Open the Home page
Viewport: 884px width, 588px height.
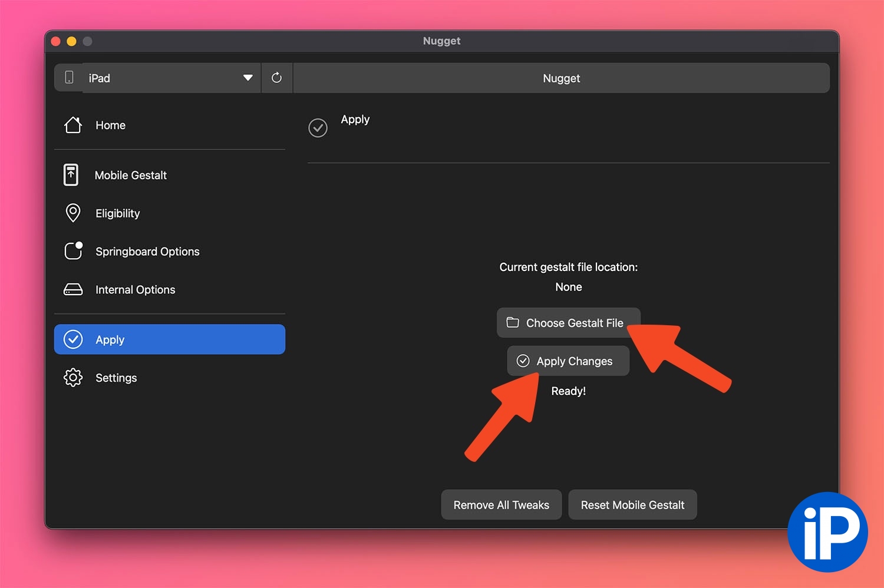pyautogui.click(x=170, y=125)
